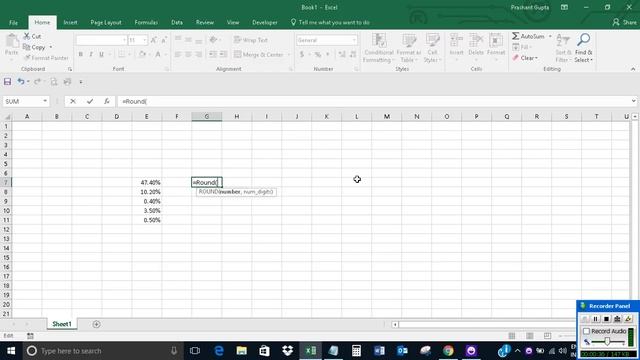
Task: Switch to the Insert tab
Action: [70, 22]
